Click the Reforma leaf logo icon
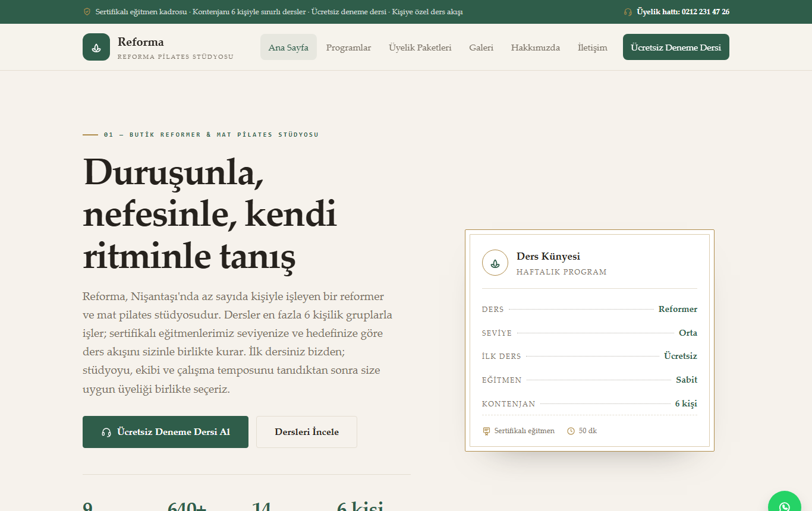 point(96,47)
